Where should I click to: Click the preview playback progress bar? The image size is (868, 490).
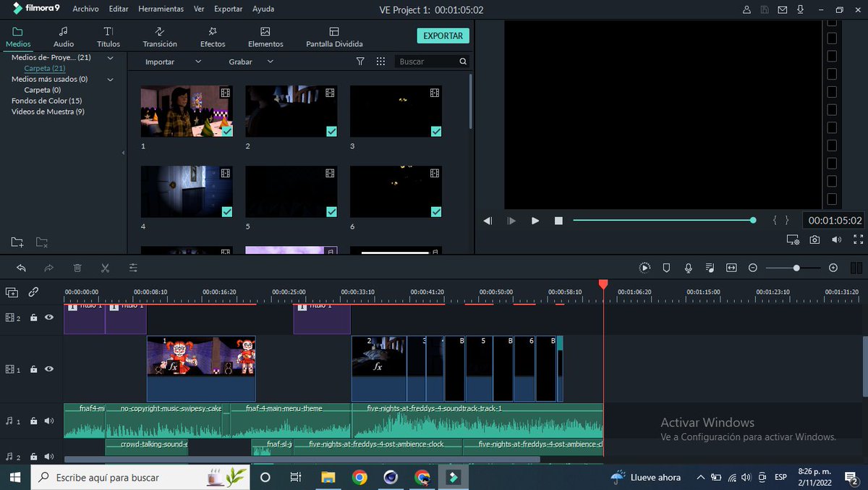coord(663,220)
